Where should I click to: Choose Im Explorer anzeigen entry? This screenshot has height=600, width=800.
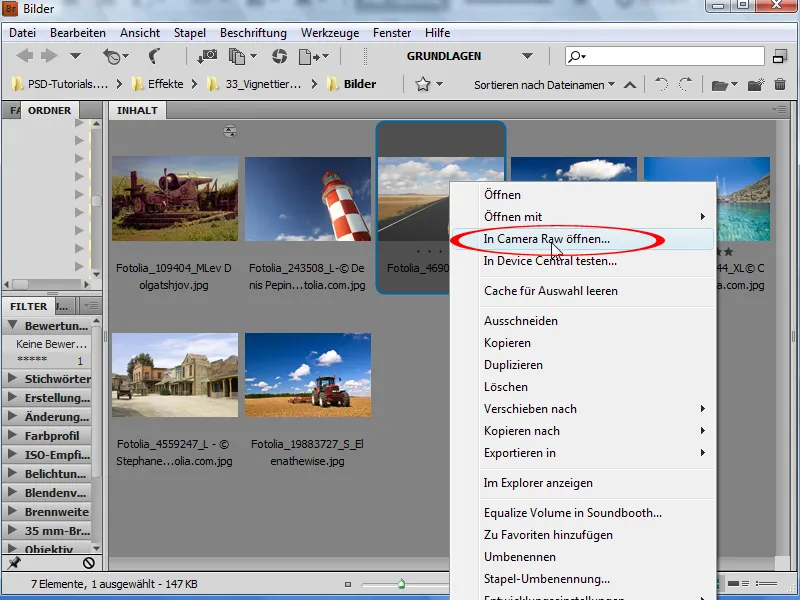(583, 483)
